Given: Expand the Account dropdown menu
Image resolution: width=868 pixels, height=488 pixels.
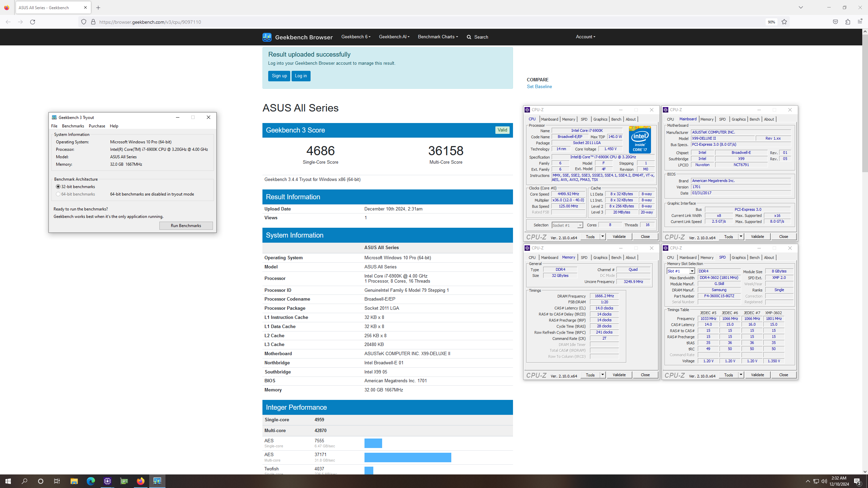Looking at the screenshot, I should coord(585,37).
